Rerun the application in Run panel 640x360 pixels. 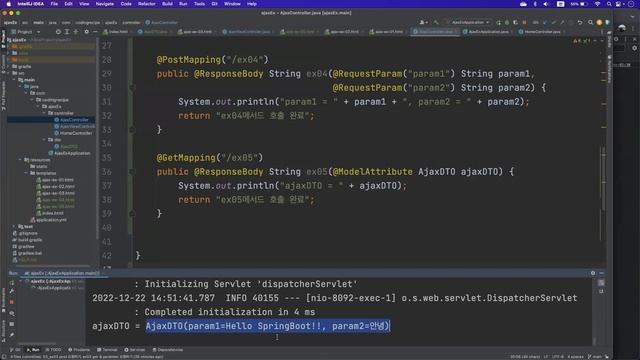(x=12, y=282)
